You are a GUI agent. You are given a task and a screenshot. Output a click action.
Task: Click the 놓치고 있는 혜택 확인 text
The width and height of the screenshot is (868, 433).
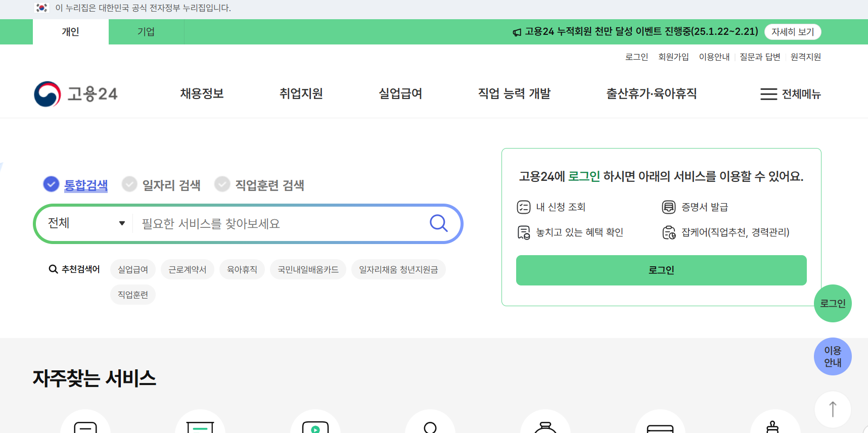tap(580, 232)
